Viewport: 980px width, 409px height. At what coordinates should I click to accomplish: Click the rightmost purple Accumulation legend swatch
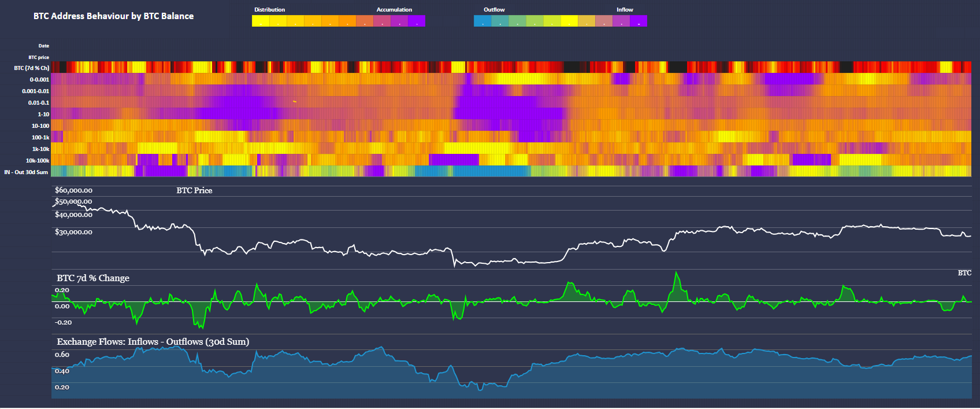coord(417,21)
